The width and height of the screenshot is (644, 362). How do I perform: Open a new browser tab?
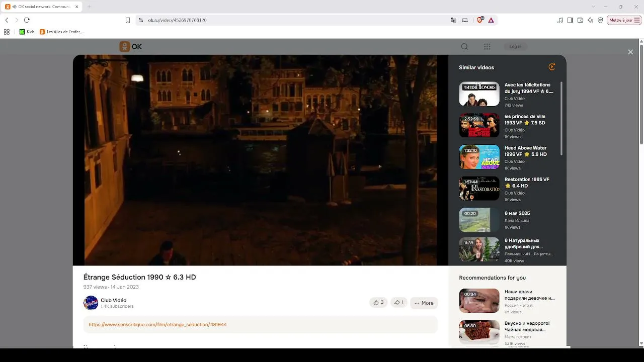[89, 7]
